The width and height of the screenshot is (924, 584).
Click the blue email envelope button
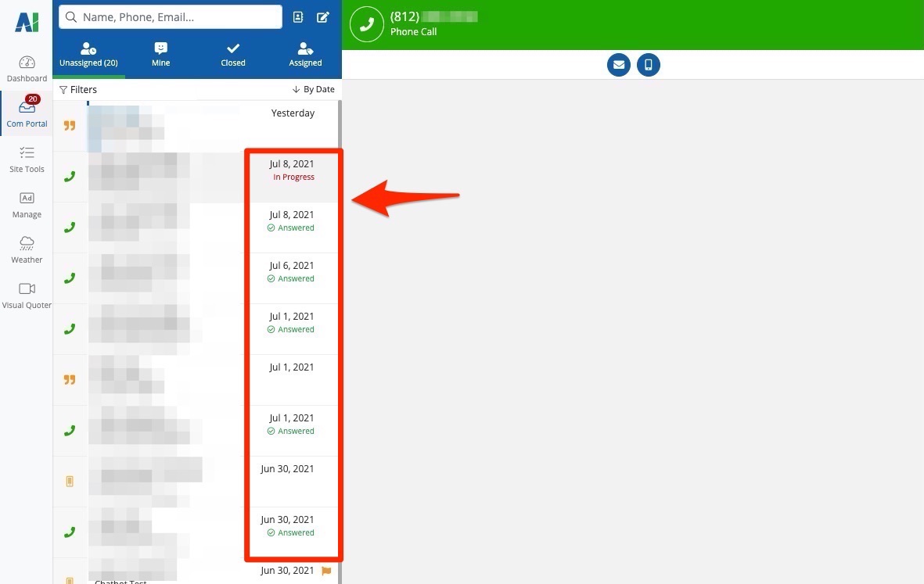pyautogui.click(x=619, y=65)
